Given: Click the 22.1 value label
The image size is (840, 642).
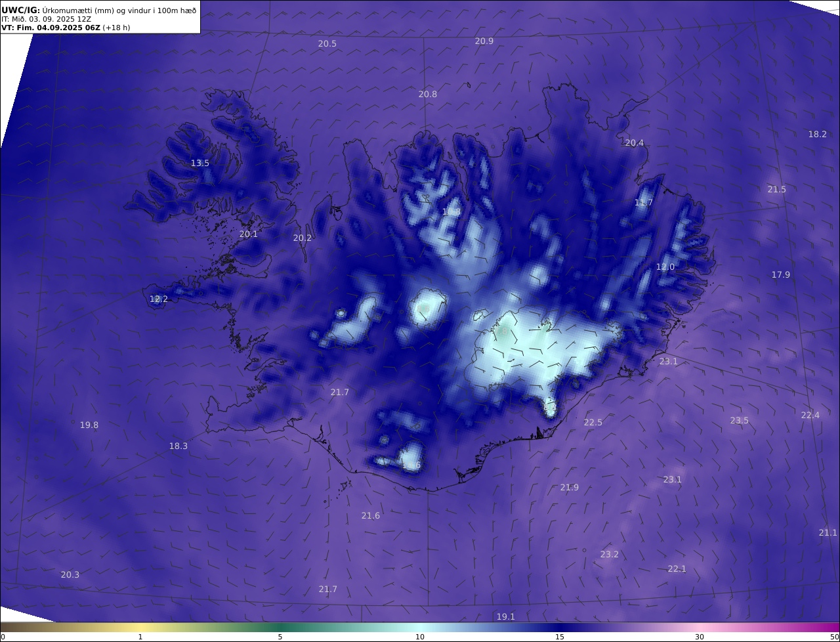Looking at the screenshot, I should coord(677,569).
